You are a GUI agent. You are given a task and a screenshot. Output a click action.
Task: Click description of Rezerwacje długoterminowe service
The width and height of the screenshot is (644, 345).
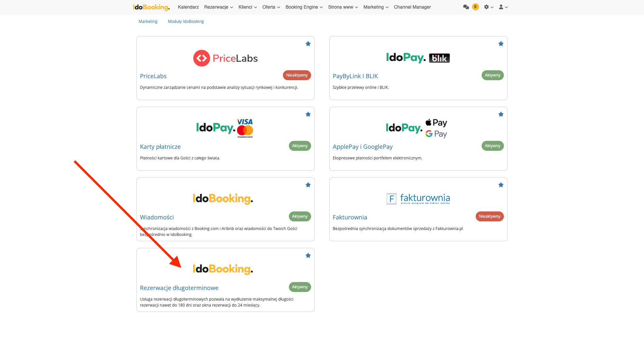(x=217, y=302)
